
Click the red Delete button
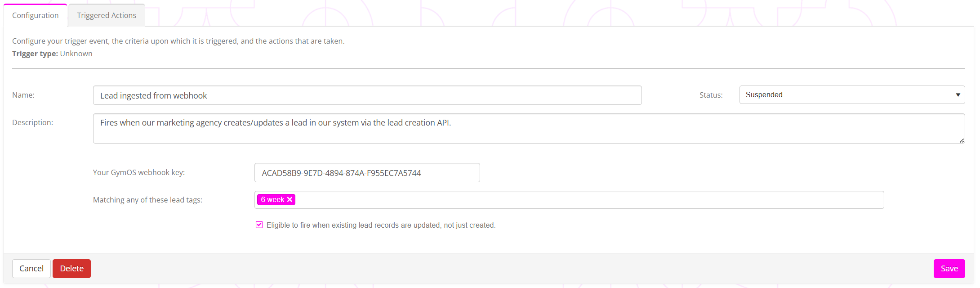[71, 269]
